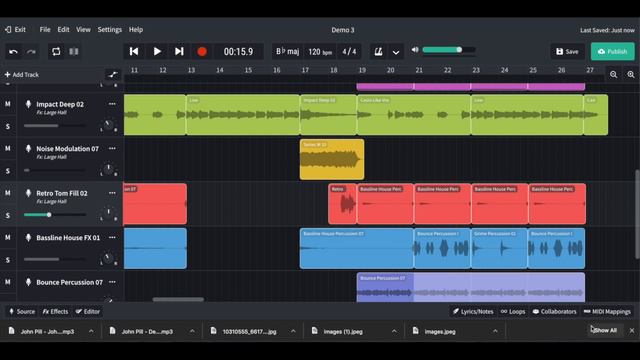This screenshot has height=360, width=640.
Task: Click the Exit button
Action: point(15,29)
